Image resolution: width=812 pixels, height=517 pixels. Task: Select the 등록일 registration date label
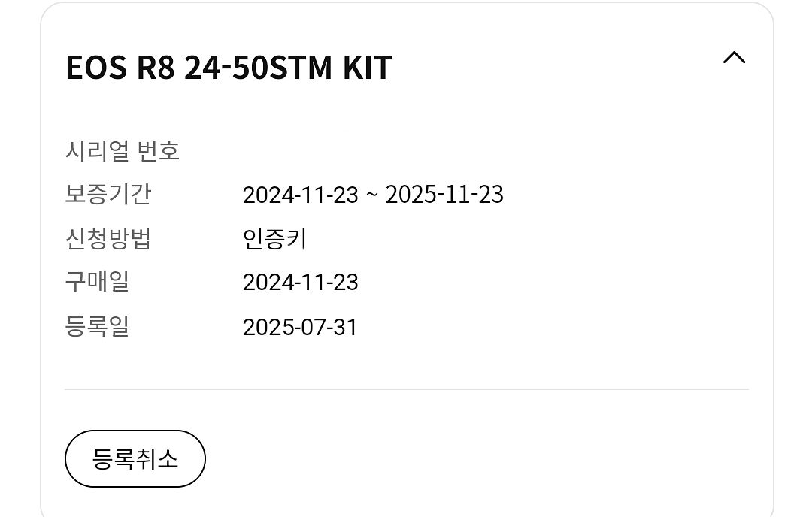[x=97, y=326]
